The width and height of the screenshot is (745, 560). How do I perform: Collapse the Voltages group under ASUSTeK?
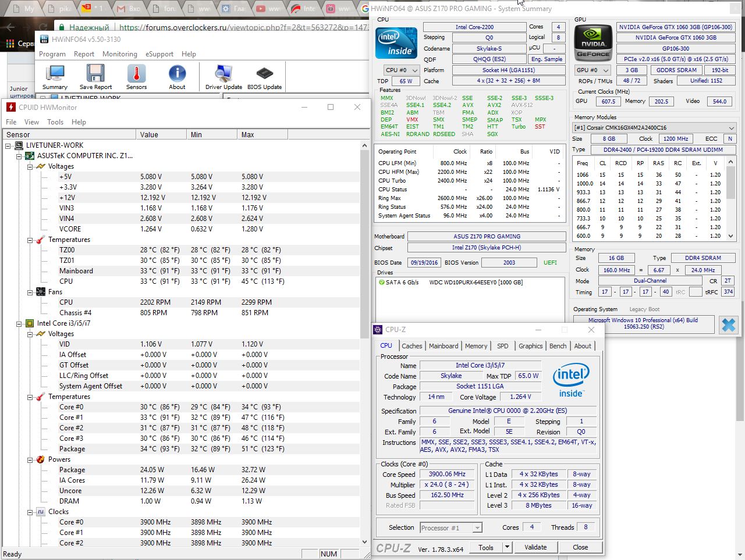29,166
